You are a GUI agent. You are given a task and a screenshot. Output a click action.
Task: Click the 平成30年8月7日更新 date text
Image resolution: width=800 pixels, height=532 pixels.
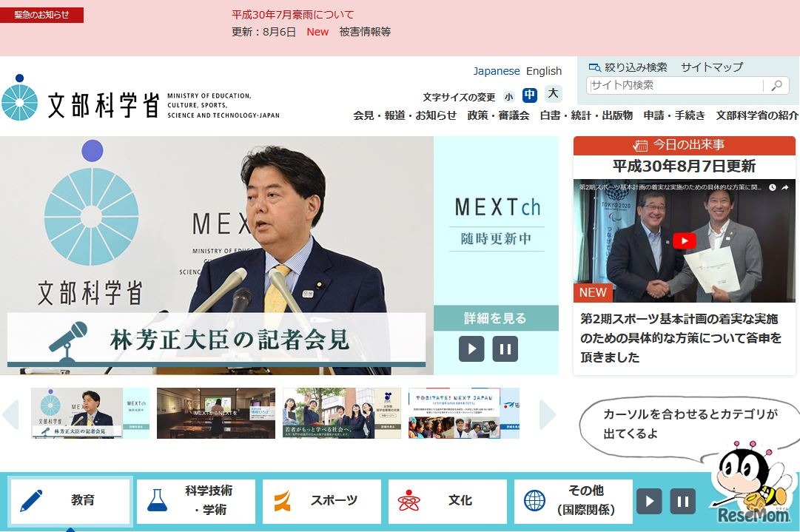[x=685, y=166]
